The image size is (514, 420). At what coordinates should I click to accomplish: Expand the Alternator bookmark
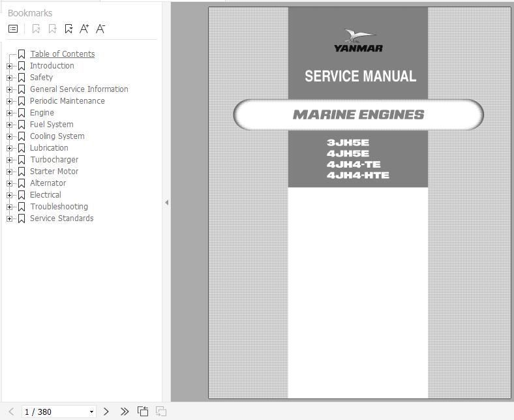point(10,184)
